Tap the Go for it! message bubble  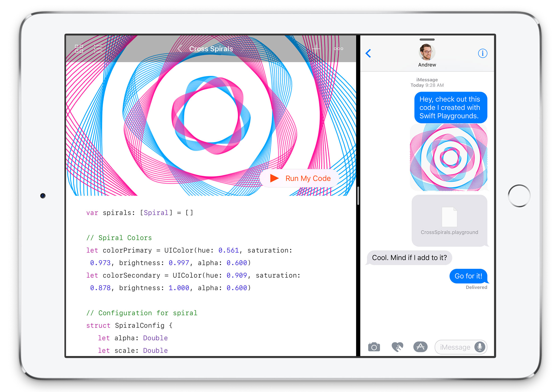pos(468,276)
